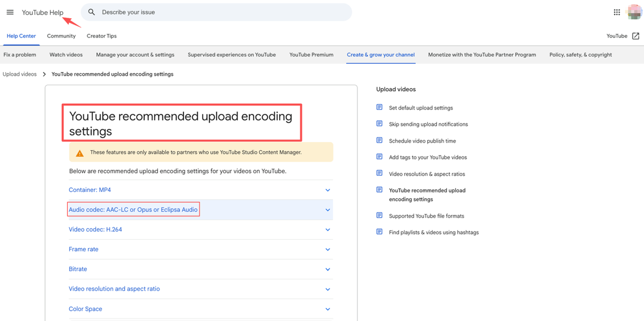Click article icon beside Add tags to your YouTube videos

tap(379, 156)
